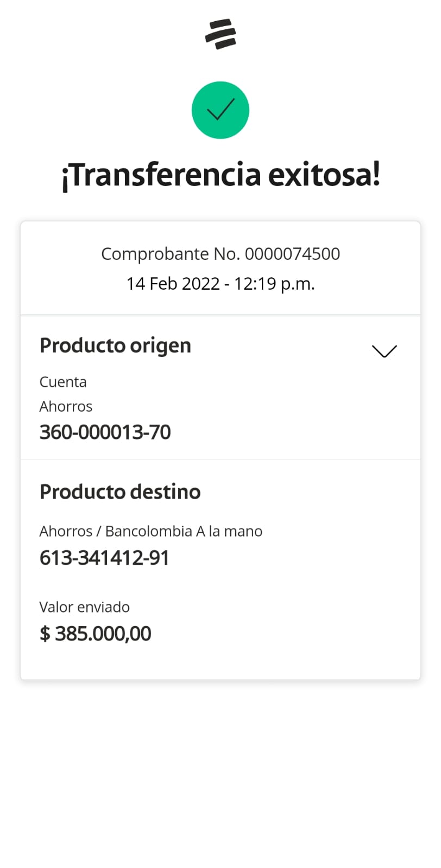Select destination account number 613-341412-91
Viewport: 441px width, 868px height.
click(104, 558)
